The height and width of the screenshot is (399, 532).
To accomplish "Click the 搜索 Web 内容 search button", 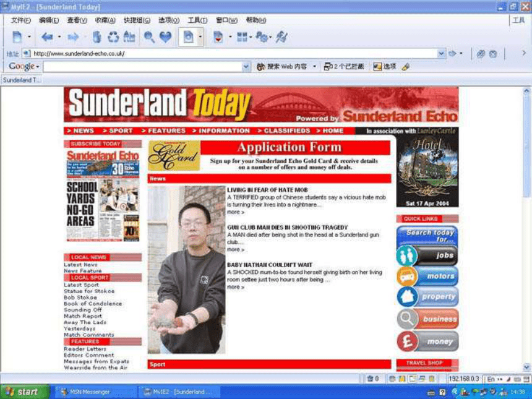I will [x=282, y=67].
